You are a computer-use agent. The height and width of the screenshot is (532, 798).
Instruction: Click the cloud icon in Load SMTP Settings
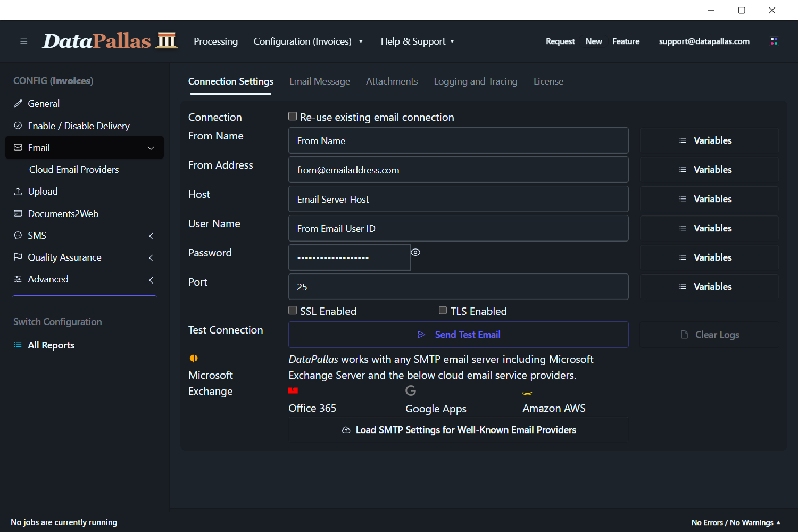click(346, 430)
